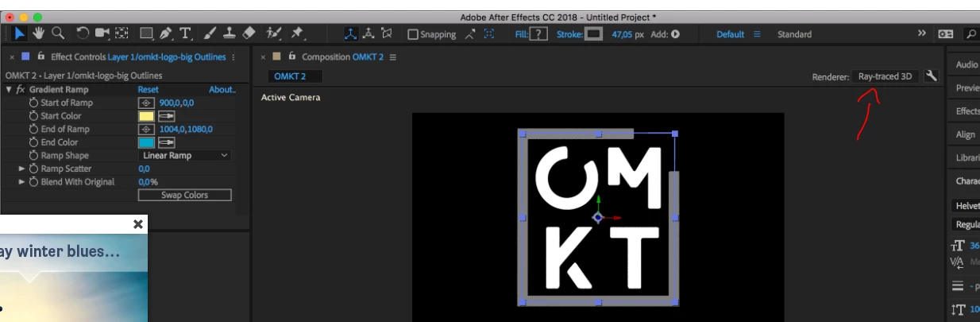Open the Search Help magnifier
The height and width of the screenshot is (322, 980).
(971, 34)
